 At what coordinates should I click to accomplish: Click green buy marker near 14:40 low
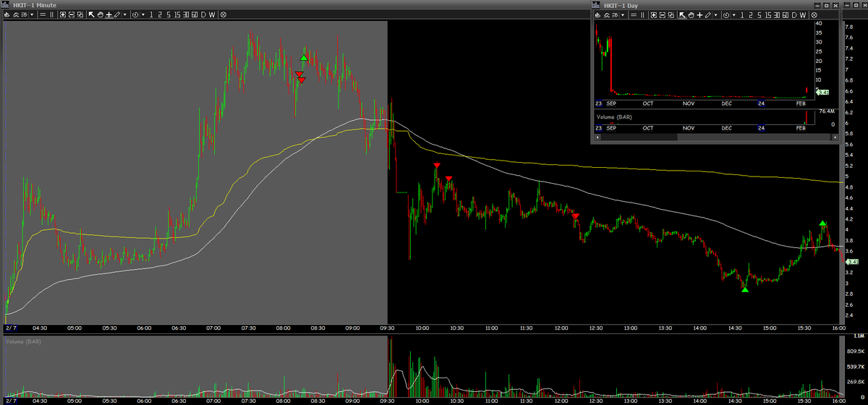click(x=745, y=289)
